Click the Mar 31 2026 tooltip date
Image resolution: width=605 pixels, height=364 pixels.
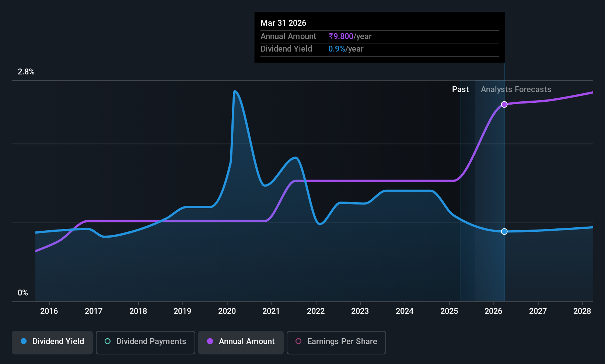(x=283, y=23)
